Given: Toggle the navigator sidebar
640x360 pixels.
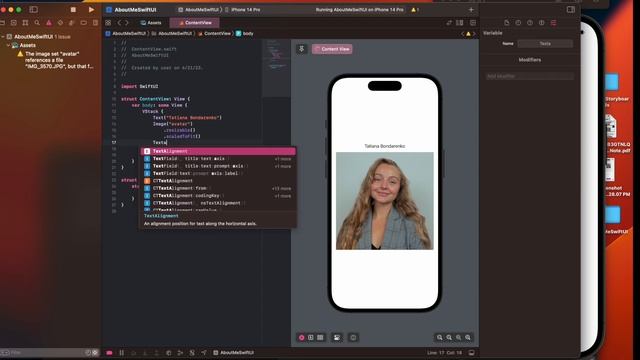Looking at the screenshot, I should 33,9.
